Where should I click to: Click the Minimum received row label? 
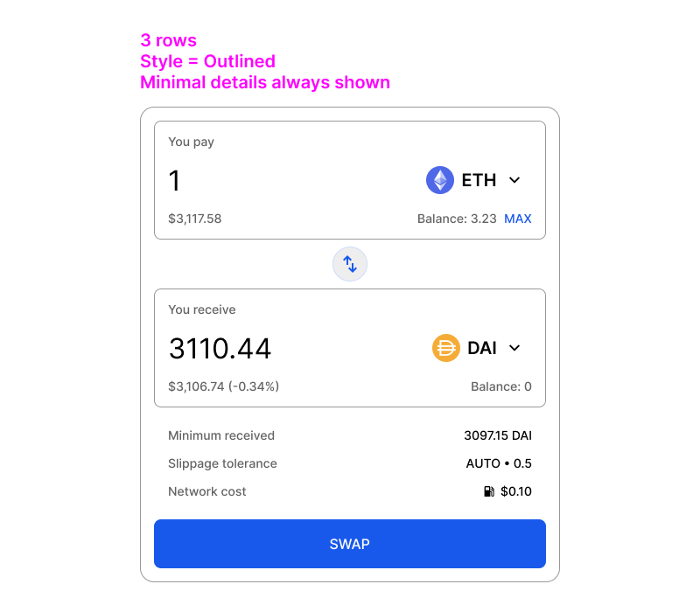click(x=221, y=435)
